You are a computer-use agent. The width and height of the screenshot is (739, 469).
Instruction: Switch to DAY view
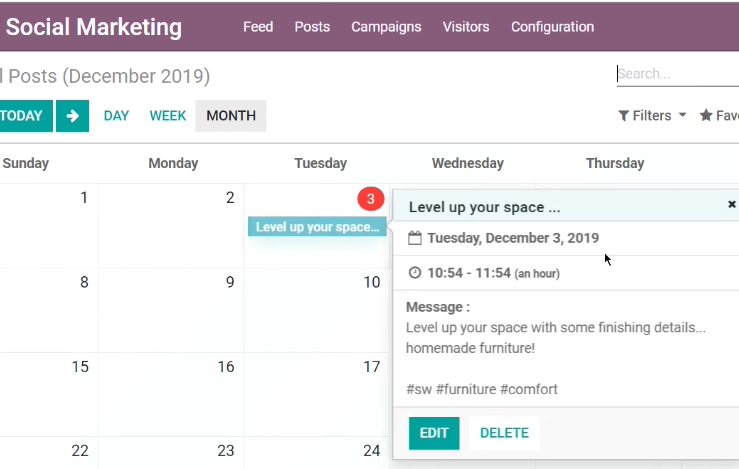click(116, 116)
